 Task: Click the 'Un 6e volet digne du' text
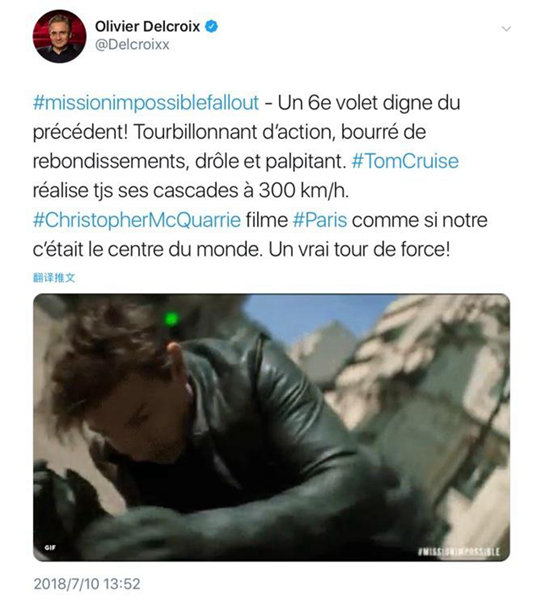(369, 103)
